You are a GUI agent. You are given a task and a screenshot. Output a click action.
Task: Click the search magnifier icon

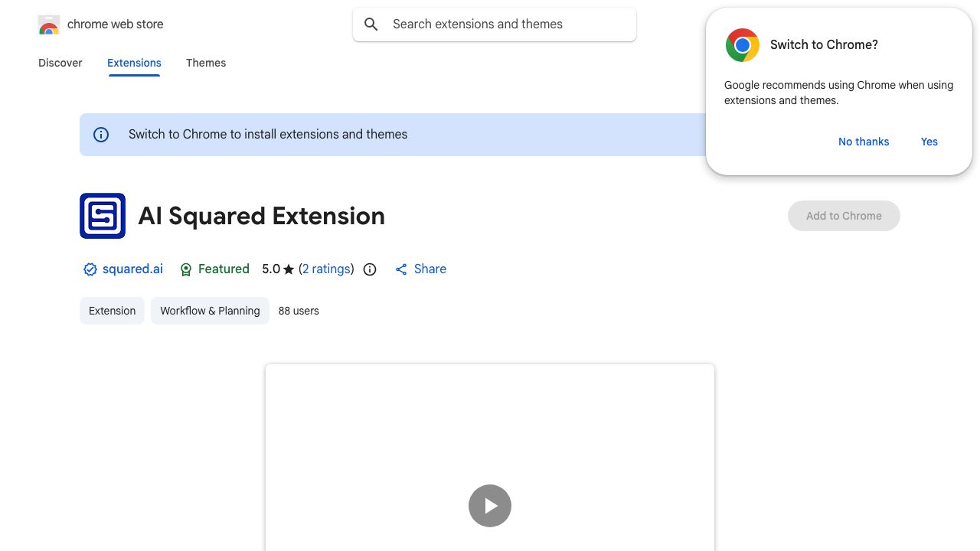371,24
